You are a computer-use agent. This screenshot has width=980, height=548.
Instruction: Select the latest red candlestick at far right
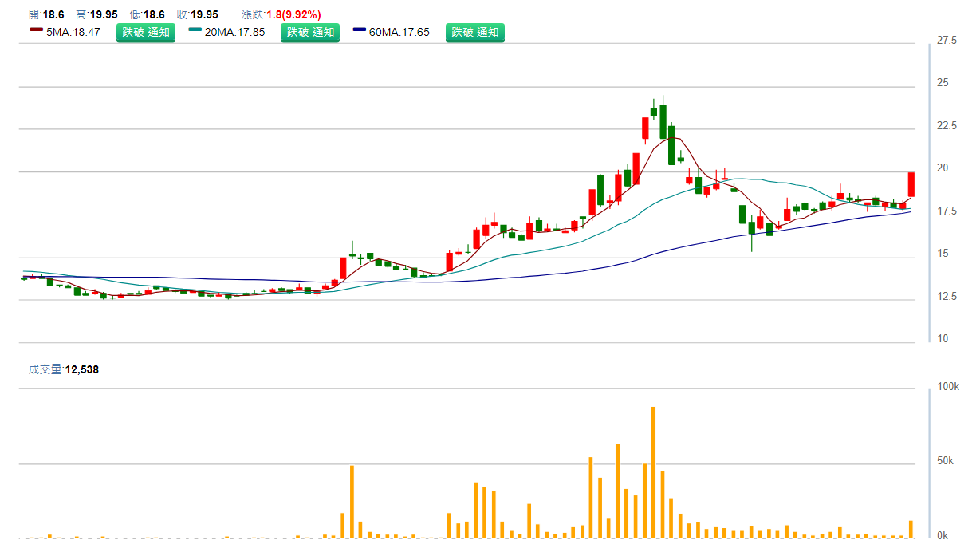pyautogui.click(x=911, y=184)
